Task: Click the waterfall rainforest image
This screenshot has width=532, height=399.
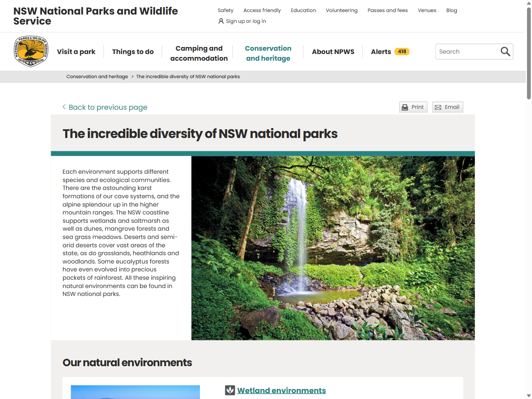Action: click(332, 248)
